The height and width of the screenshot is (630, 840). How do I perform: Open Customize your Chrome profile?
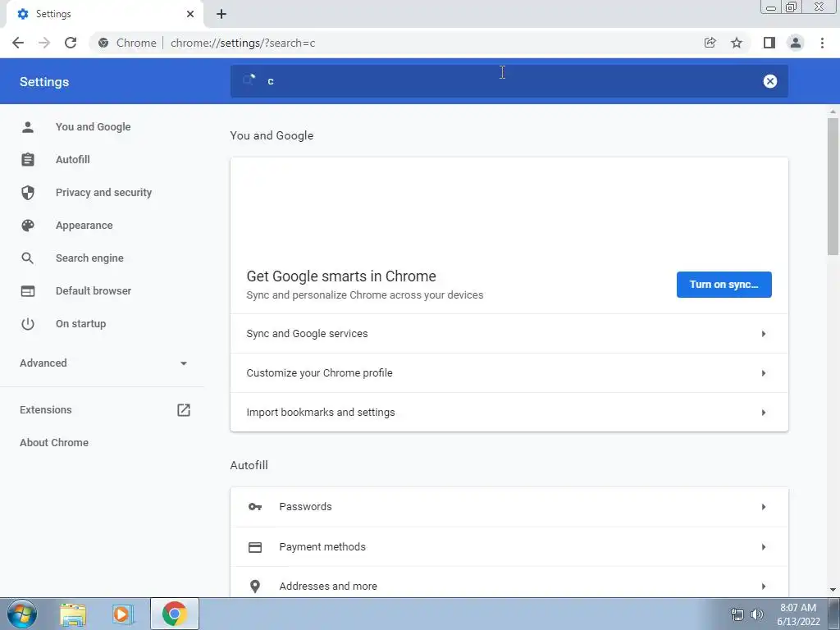pyautogui.click(x=509, y=373)
